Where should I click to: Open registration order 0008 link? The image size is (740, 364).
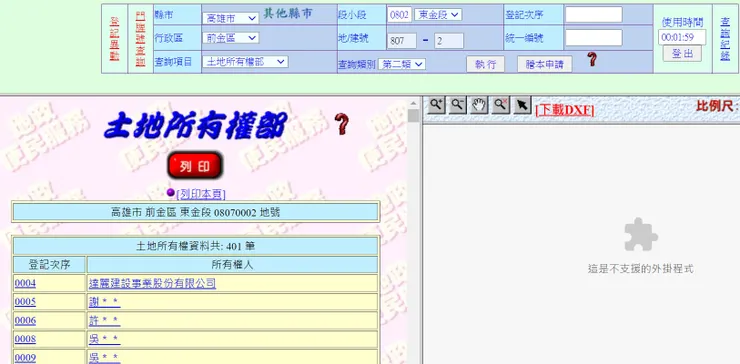(x=25, y=339)
